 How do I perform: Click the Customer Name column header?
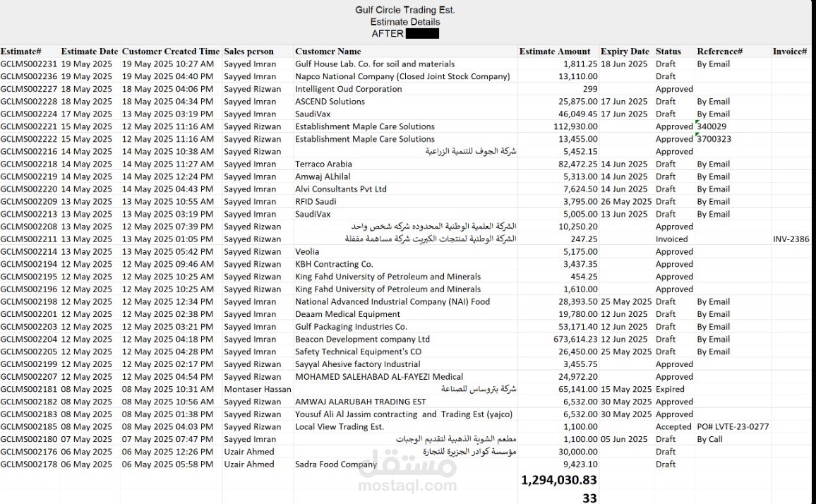pos(328,52)
